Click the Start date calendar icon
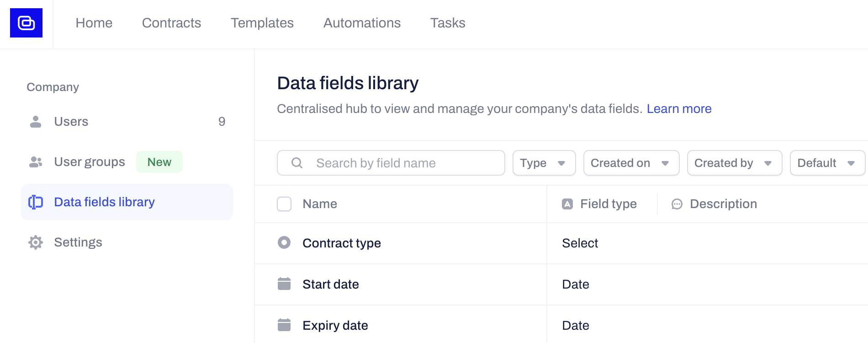Viewport: 868px width, 343px height. tap(284, 284)
